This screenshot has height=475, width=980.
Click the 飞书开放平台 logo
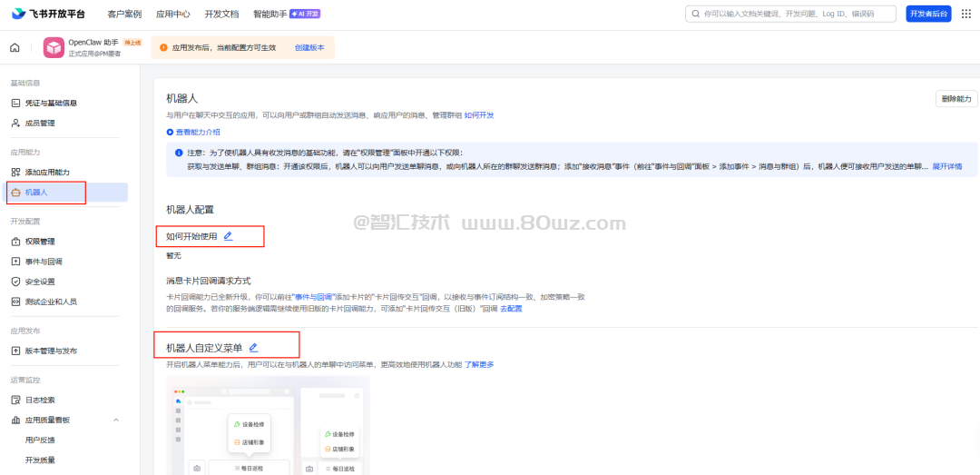[50, 14]
